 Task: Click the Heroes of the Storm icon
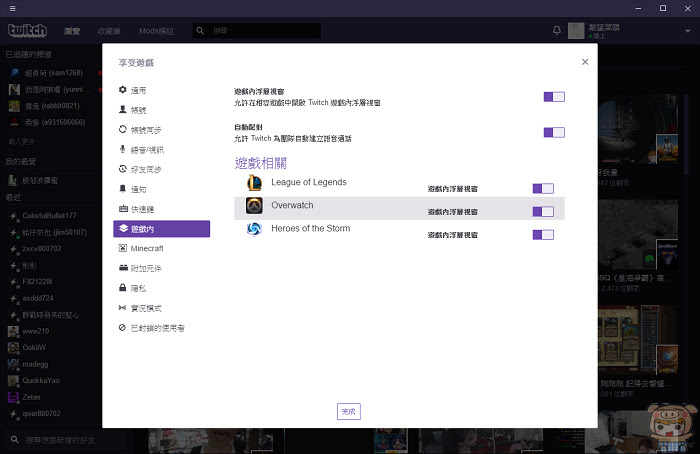point(254,229)
